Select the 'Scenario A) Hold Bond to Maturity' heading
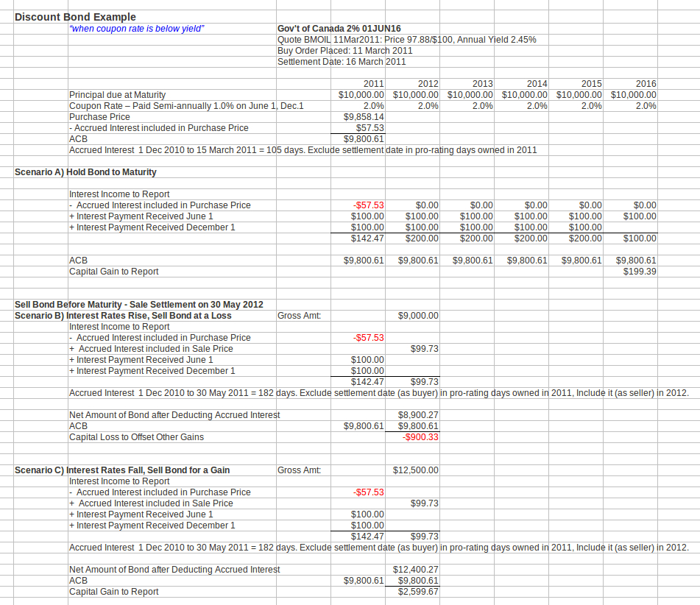This screenshot has width=700, height=605. pyautogui.click(x=85, y=172)
